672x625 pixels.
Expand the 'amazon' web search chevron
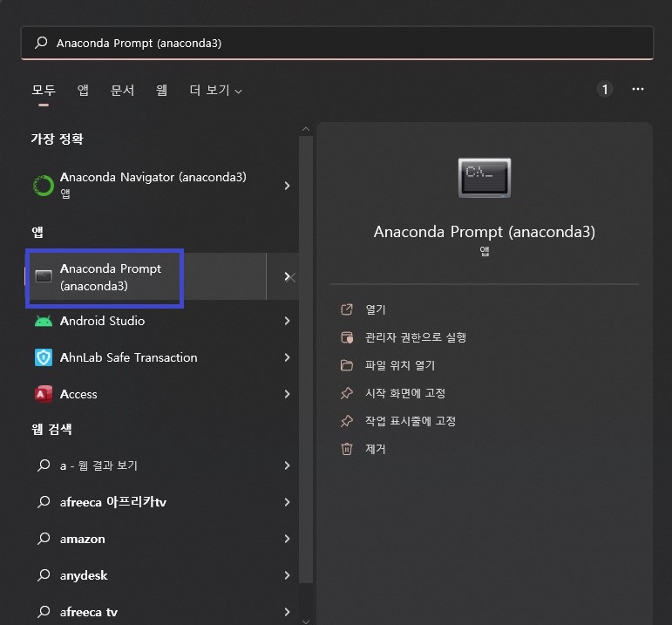coord(287,539)
